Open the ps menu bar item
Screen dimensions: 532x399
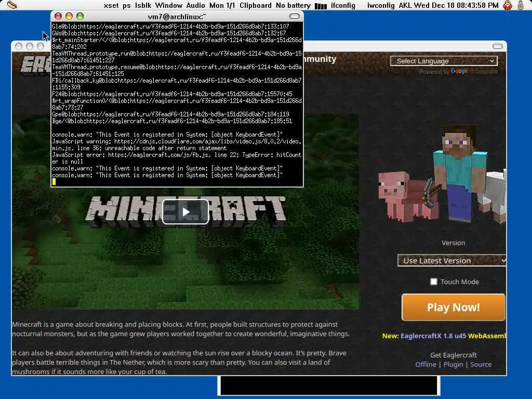coord(127,5)
